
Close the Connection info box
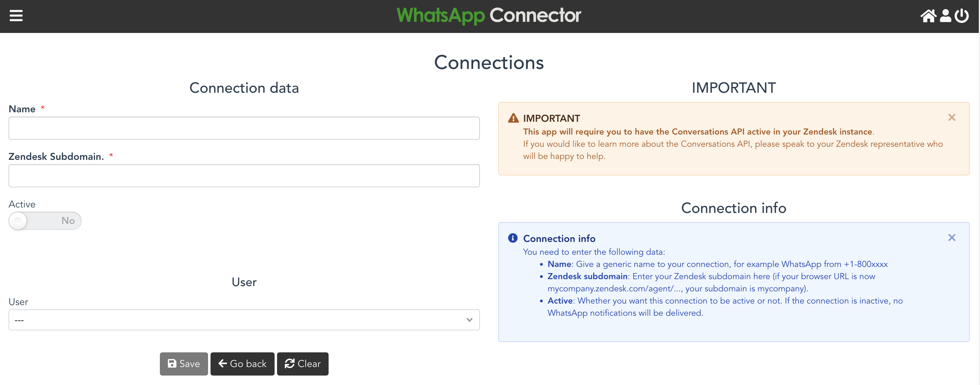[951, 238]
